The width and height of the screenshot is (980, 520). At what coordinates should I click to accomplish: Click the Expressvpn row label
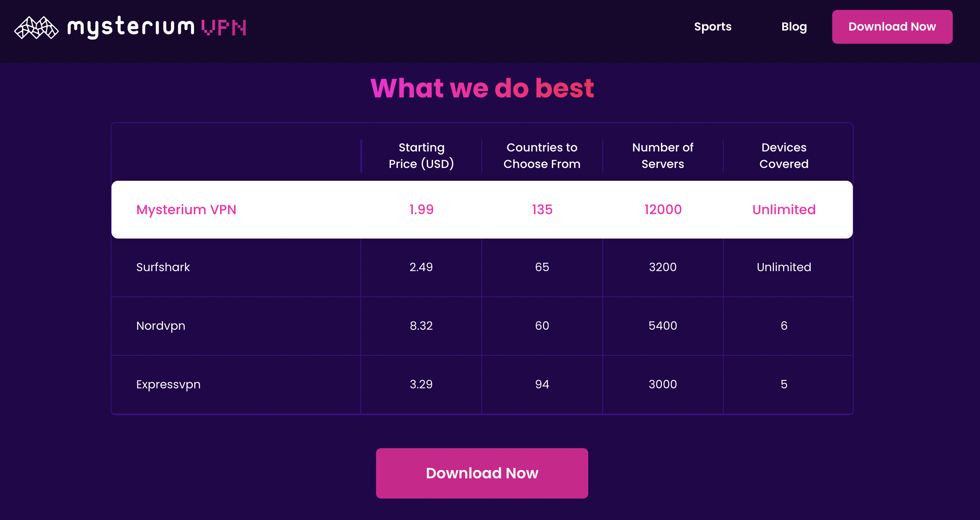pyautogui.click(x=168, y=385)
